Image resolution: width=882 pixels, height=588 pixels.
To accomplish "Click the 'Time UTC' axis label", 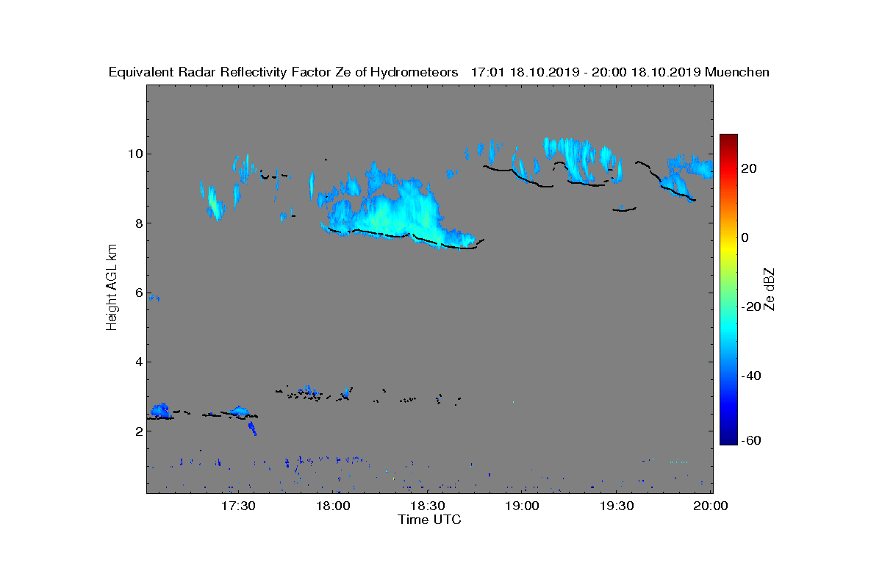I will (x=430, y=520).
